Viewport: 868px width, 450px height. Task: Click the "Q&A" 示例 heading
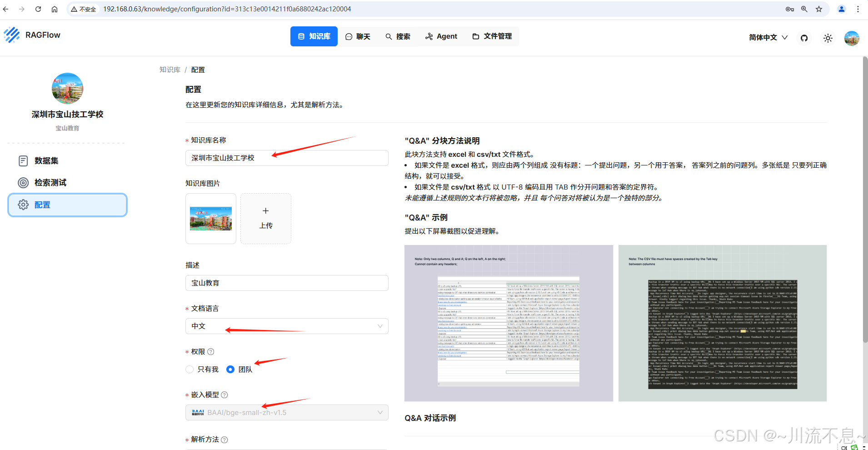point(426,218)
